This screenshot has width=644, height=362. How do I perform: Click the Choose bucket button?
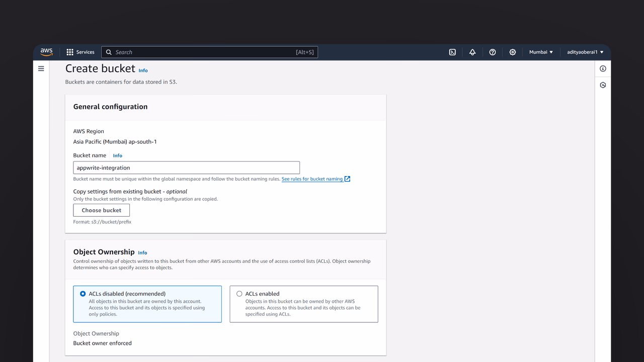pyautogui.click(x=102, y=210)
